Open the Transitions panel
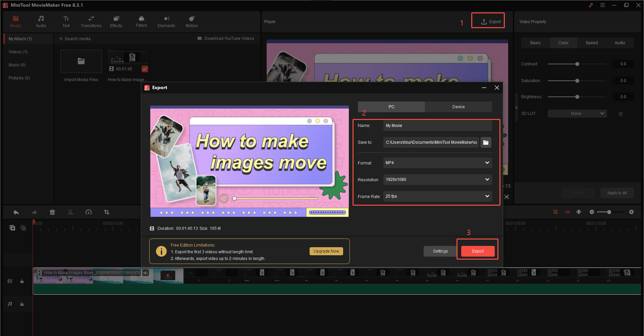The width and height of the screenshot is (644, 336). click(x=91, y=21)
